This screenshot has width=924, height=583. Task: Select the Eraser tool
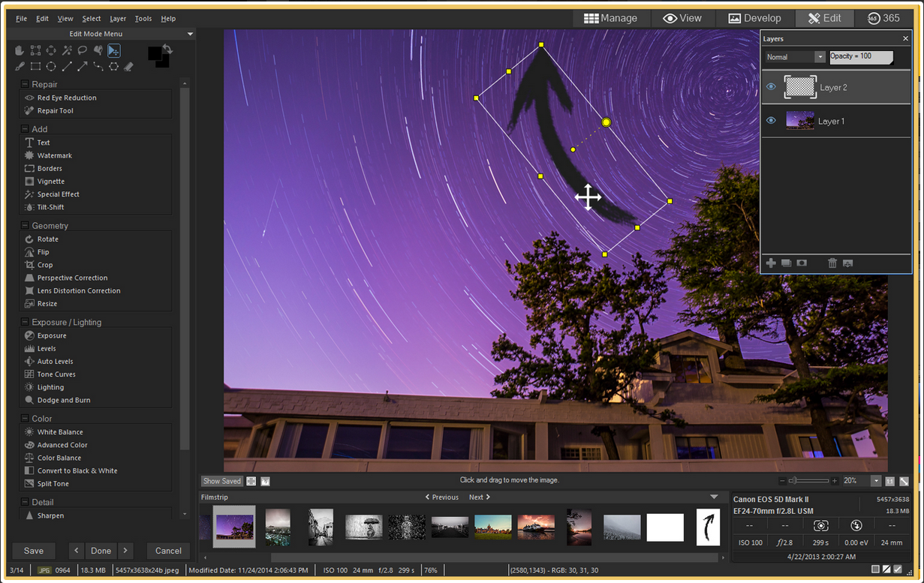tap(128, 66)
